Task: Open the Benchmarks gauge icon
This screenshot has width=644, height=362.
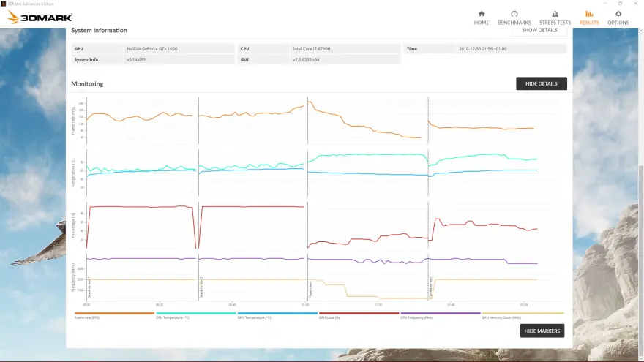Action: 514,14
